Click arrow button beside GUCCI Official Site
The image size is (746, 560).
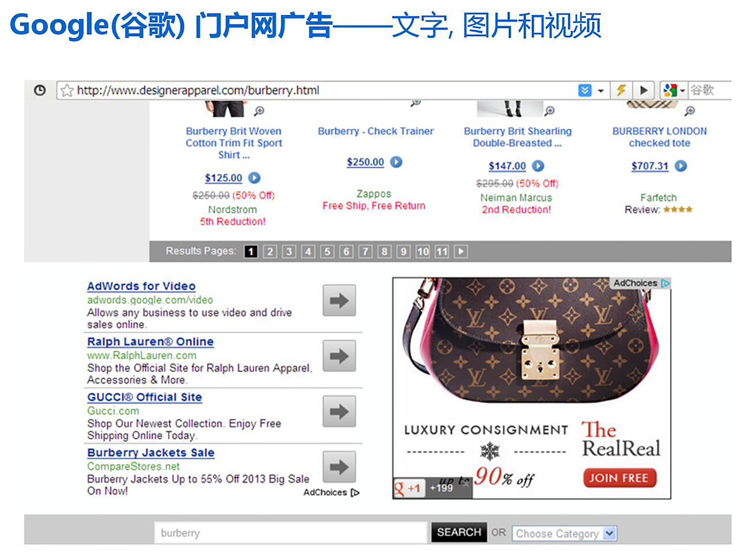[339, 411]
